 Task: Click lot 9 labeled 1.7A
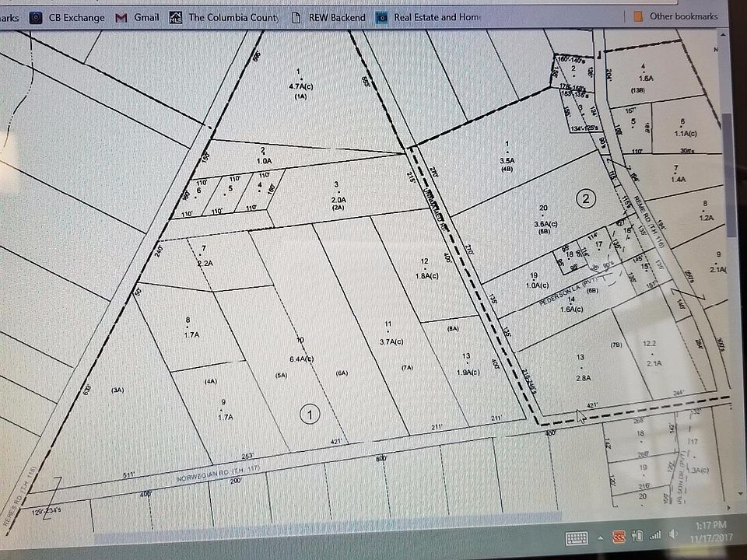[226, 410]
